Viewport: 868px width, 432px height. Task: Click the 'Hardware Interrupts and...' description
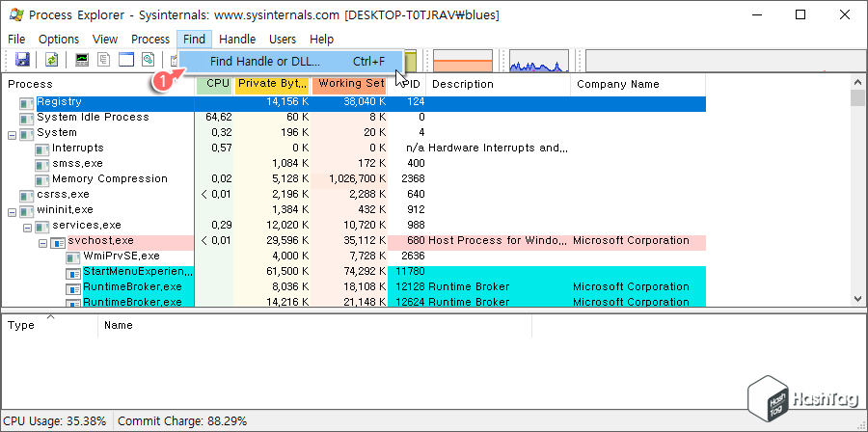click(x=499, y=148)
